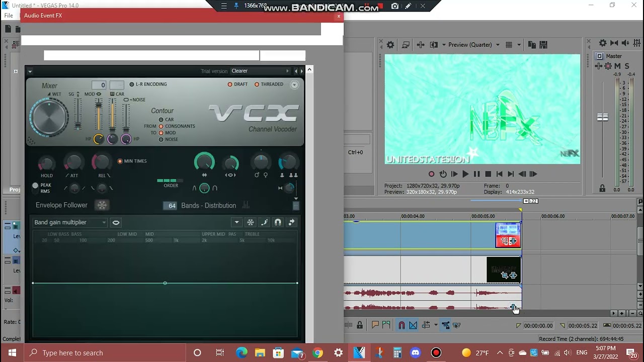644x362 pixels.
Task: Open split screen view dropdown arrow
Action: (x=444, y=45)
